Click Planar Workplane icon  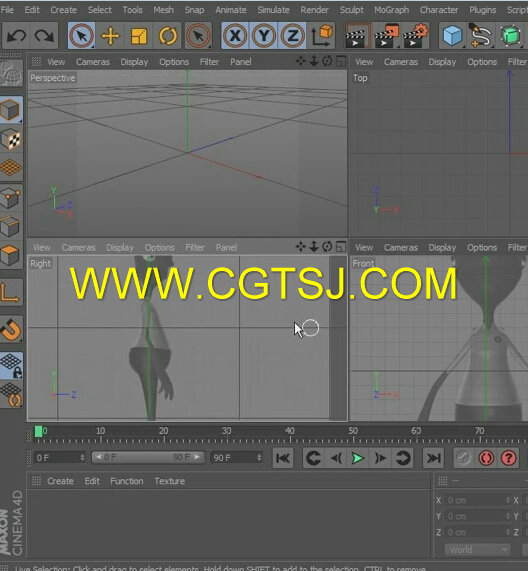click(x=11, y=395)
